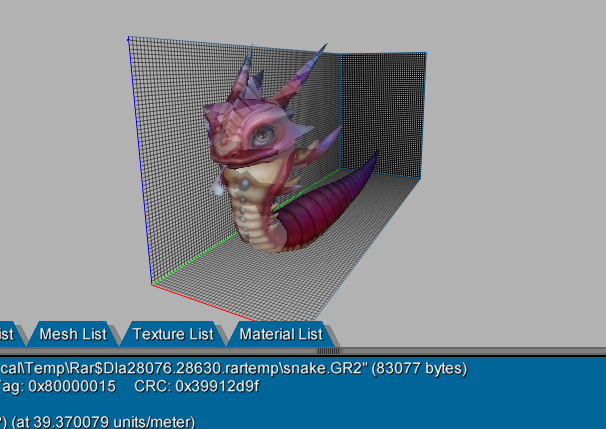
Task: Open the Texture List tab
Action: pyautogui.click(x=173, y=333)
